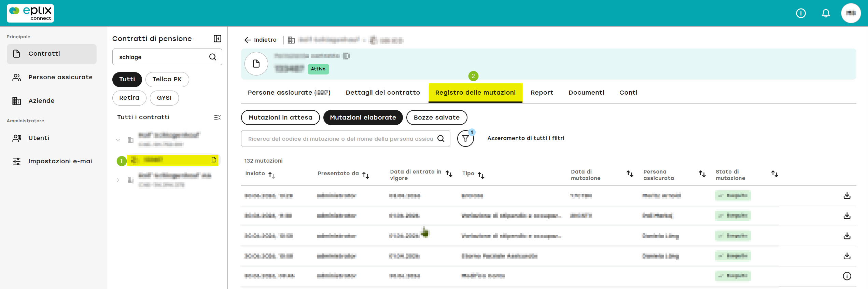The width and height of the screenshot is (868, 289).
Task: Select the GYSI filter chip
Action: coord(164,98)
